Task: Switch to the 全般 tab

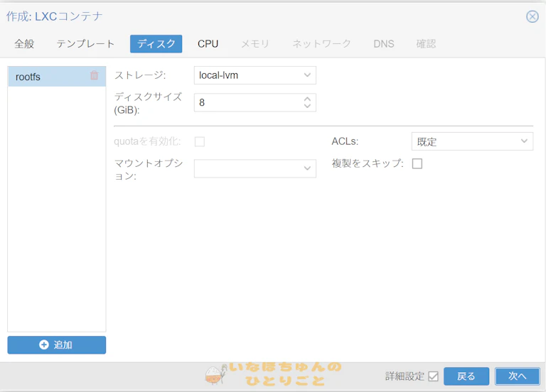Action: 24,44
